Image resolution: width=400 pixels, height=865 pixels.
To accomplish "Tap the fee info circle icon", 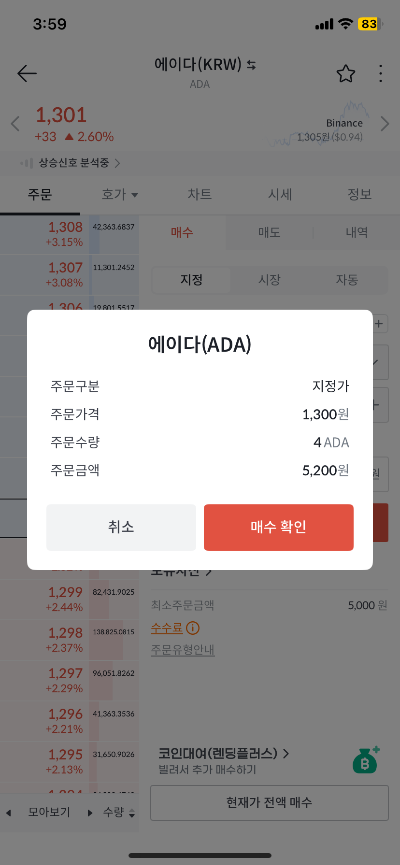I will click(193, 628).
